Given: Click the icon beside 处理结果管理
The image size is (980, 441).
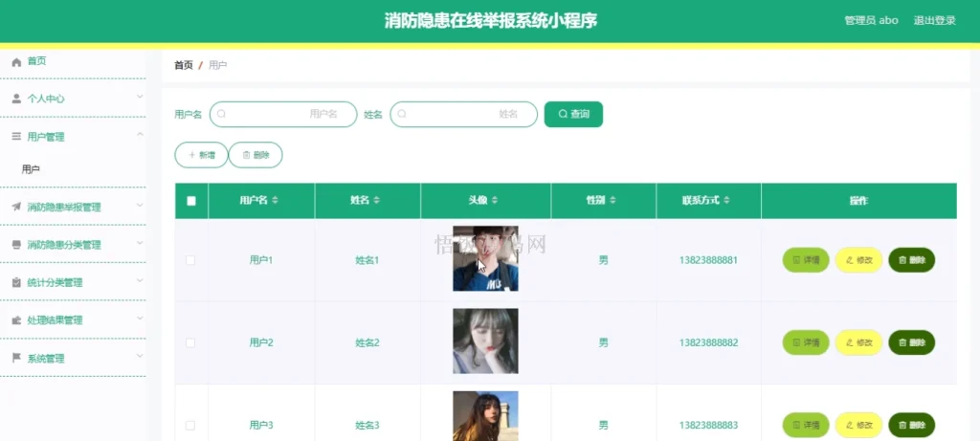Looking at the screenshot, I should (16, 320).
